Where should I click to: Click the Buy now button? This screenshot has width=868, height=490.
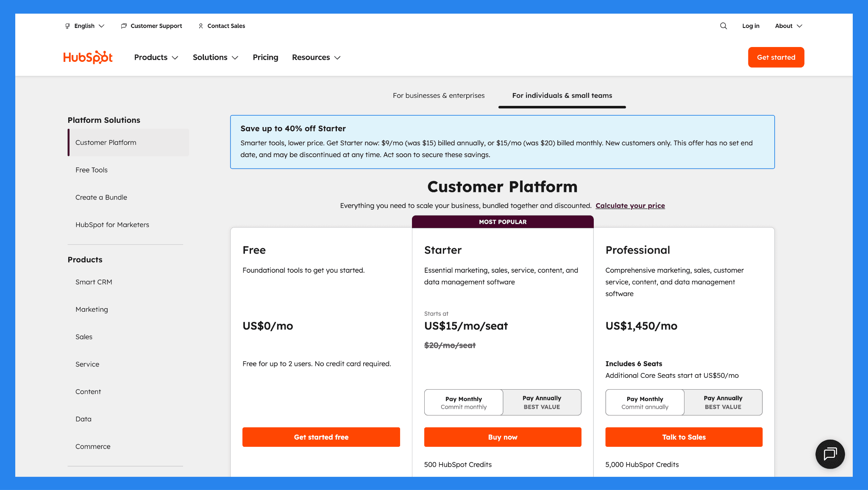(x=503, y=437)
